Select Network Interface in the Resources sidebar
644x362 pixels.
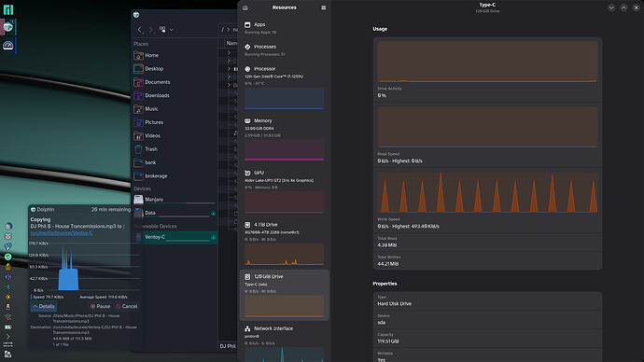point(285,343)
